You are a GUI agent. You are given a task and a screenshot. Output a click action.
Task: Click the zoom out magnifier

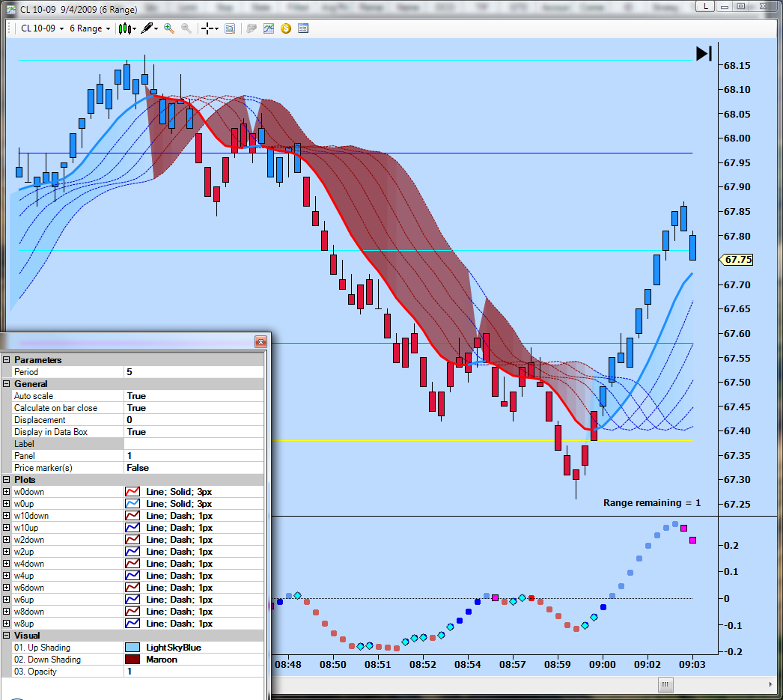pyautogui.click(x=186, y=28)
